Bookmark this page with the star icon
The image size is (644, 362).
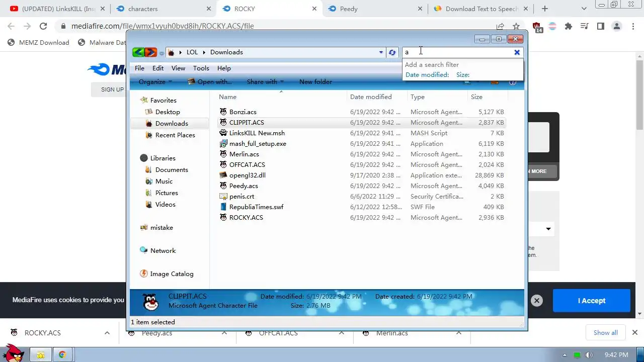[516, 26]
